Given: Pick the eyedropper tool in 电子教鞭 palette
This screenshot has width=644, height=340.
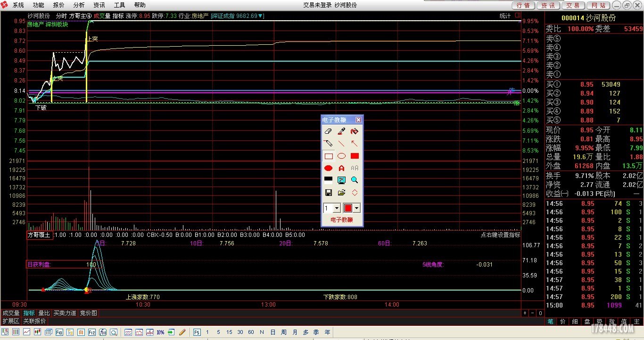Looking at the screenshot, I should pos(342,131).
